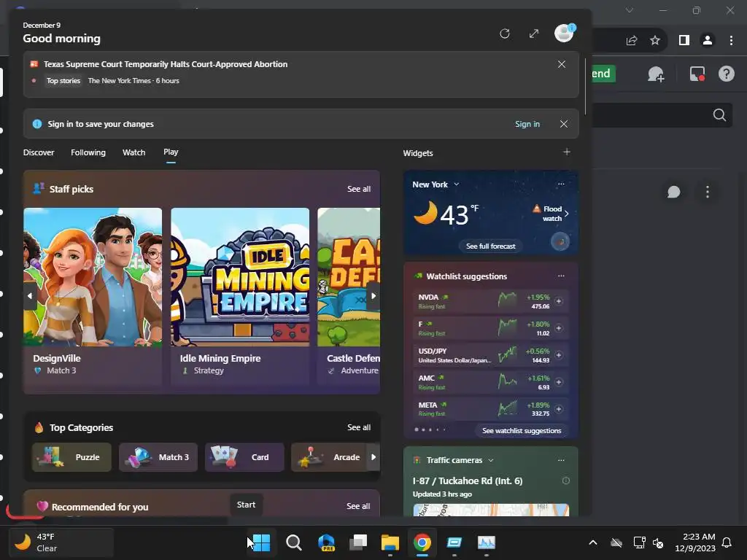Screen dimensions: 747x560
Task: Open the profile avatar in widgets panel
Action: [x=564, y=34]
